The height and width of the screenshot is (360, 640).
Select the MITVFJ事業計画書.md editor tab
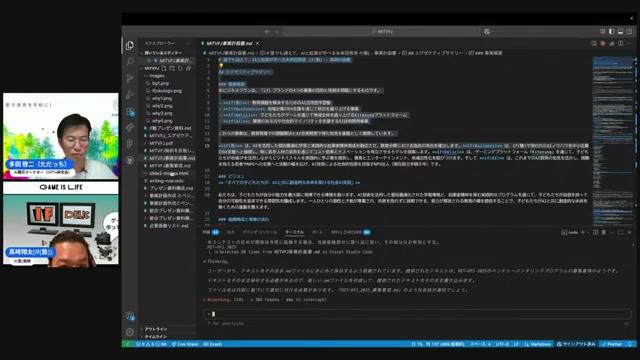(230, 43)
